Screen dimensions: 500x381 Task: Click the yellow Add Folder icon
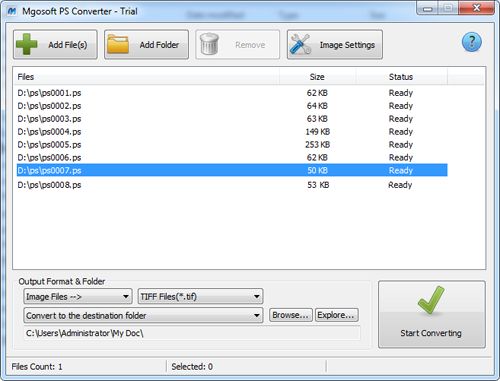tap(118, 44)
